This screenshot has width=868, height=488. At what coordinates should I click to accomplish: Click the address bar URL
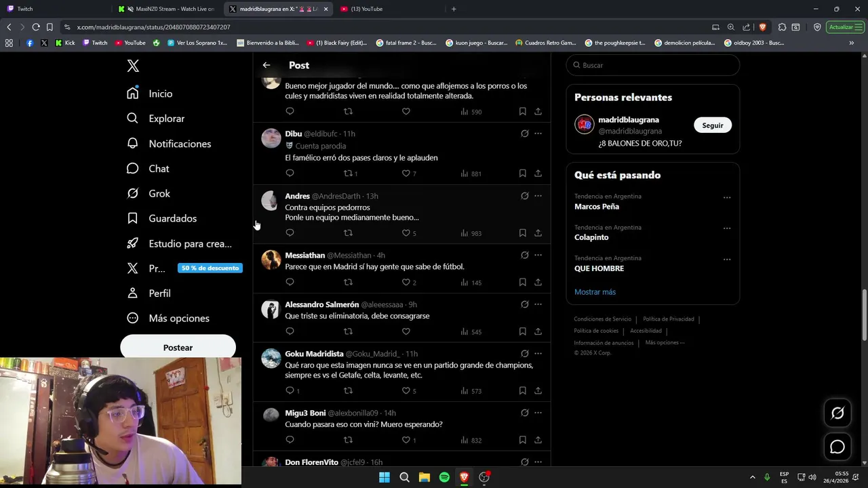coord(153,27)
